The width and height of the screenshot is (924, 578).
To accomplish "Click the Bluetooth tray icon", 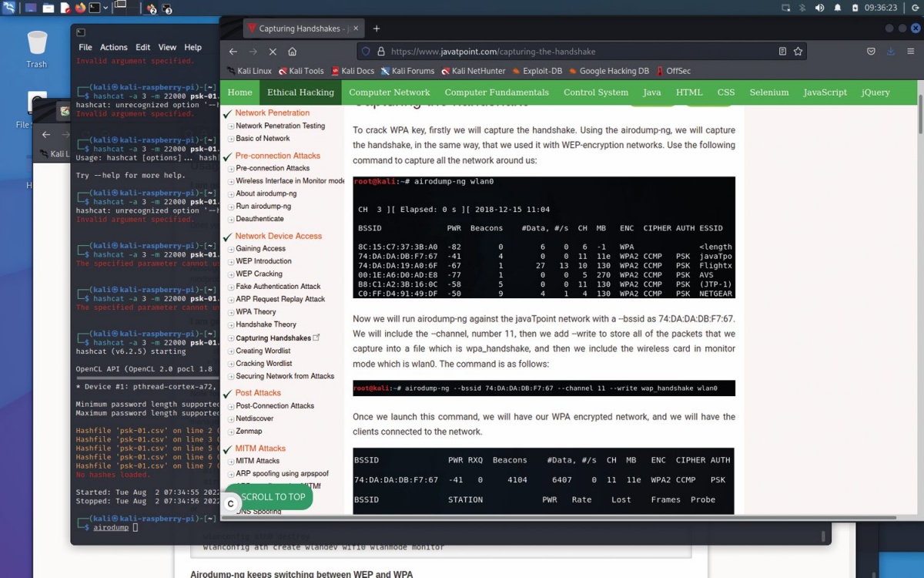I will 802,8.
